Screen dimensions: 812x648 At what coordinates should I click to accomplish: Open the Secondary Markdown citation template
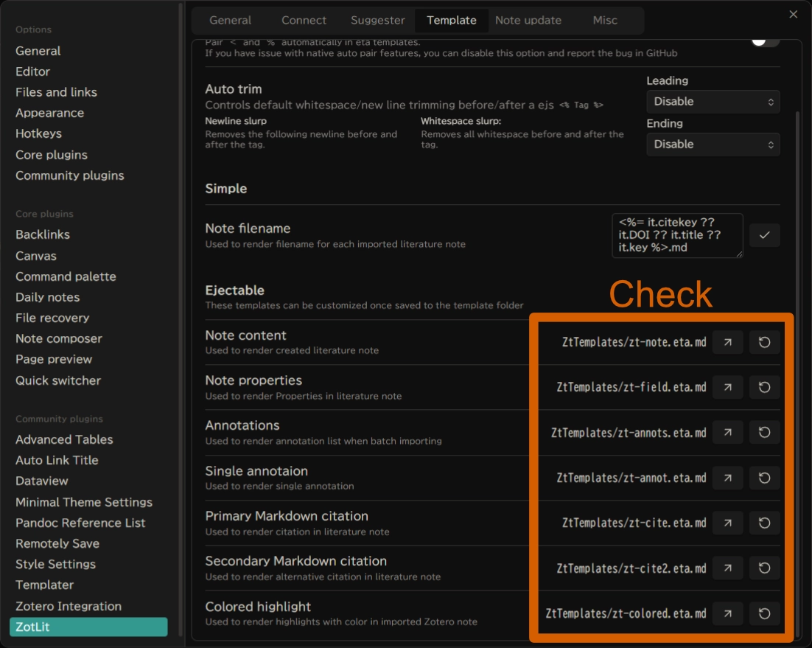(x=727, y=568)
